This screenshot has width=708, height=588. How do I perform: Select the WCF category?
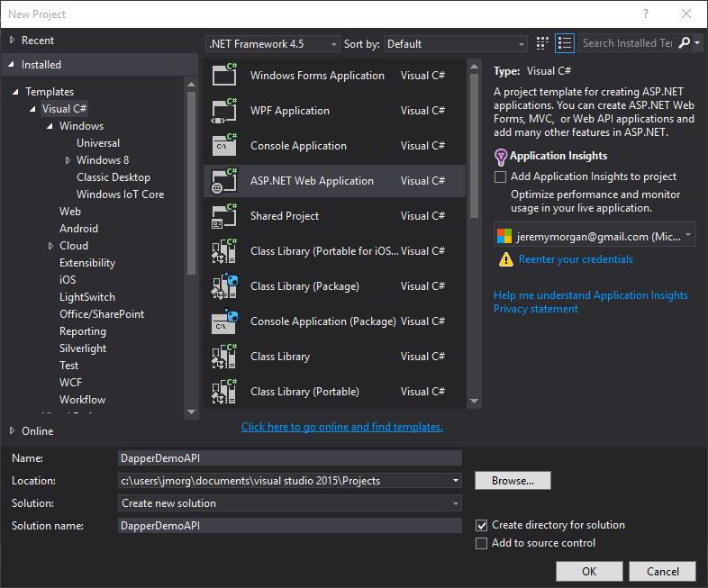point(70,383)
